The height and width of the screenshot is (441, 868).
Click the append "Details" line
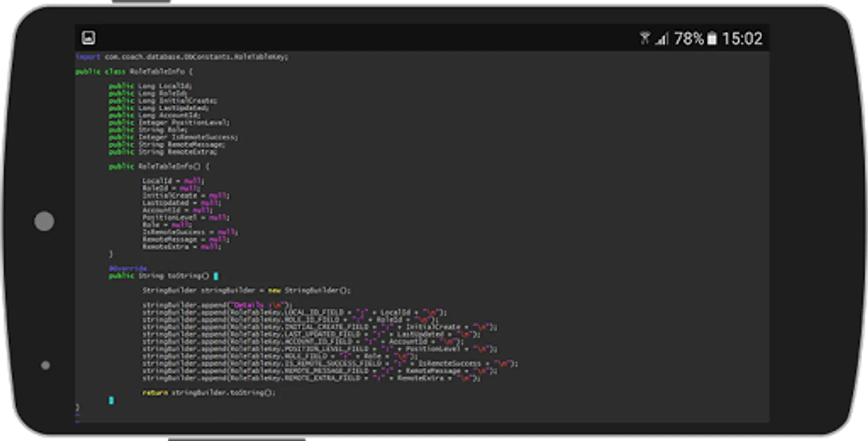point(217,305)
